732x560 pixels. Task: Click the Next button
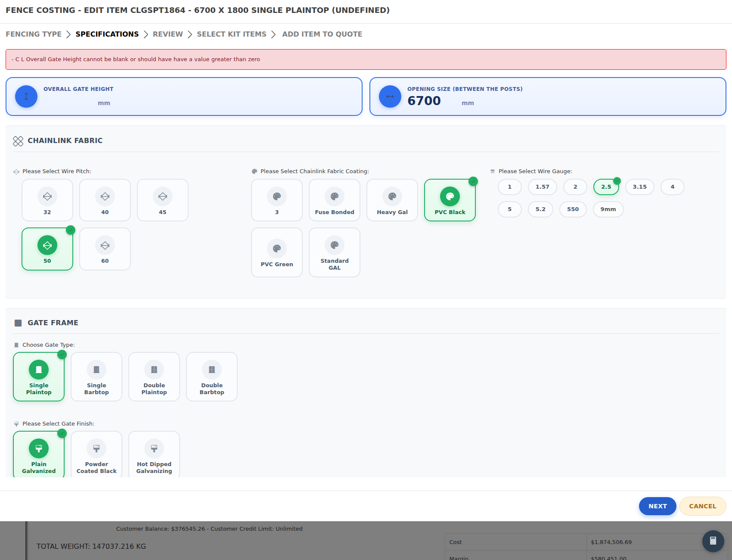click(x=658, y=506)
